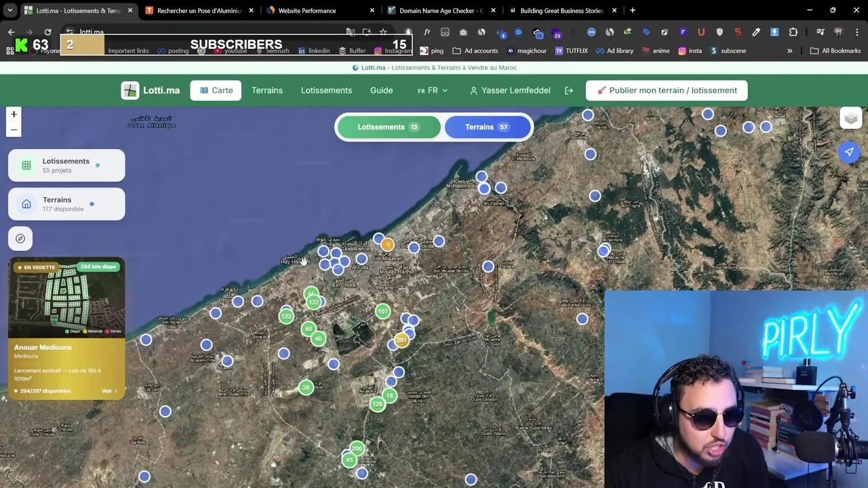Viewport: 868px width, 488px height.
Task: Expand the bookmarks overflow chevron
Action: pyautogui.click(x=789, y=51)
